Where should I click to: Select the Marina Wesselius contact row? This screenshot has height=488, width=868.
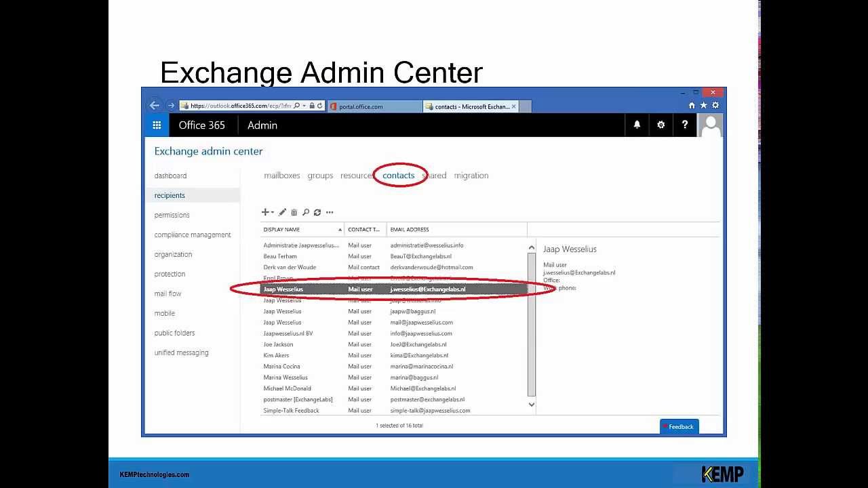point(393,378)
